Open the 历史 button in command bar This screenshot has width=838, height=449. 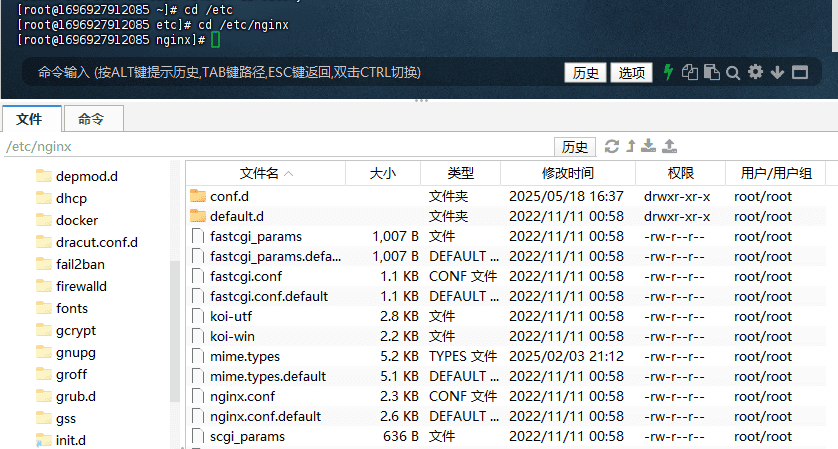[585, 73]
